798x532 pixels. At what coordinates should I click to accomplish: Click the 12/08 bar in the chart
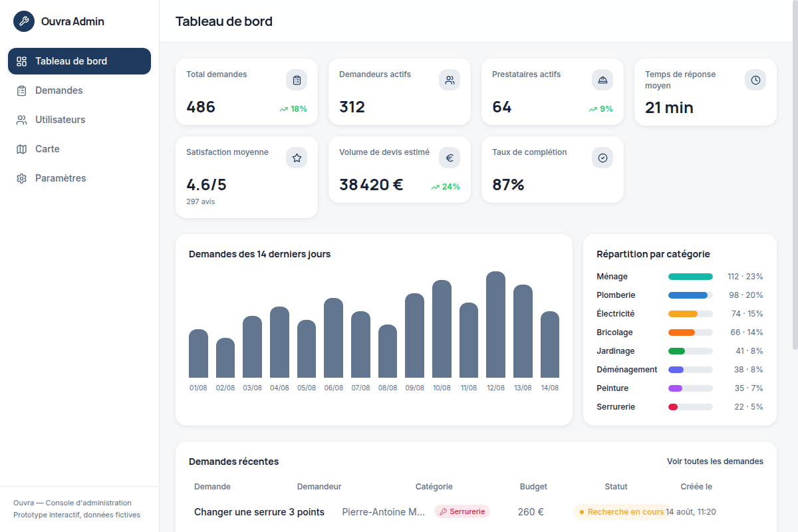(495, 325)
